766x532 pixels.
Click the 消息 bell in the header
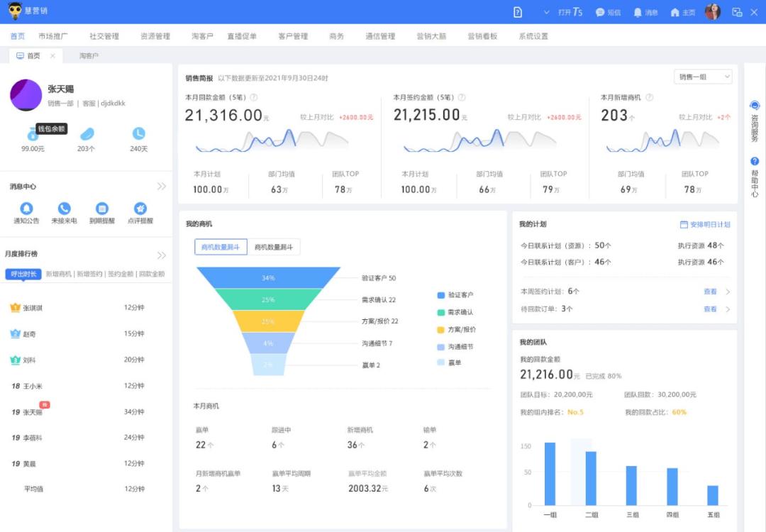(645, 13)
